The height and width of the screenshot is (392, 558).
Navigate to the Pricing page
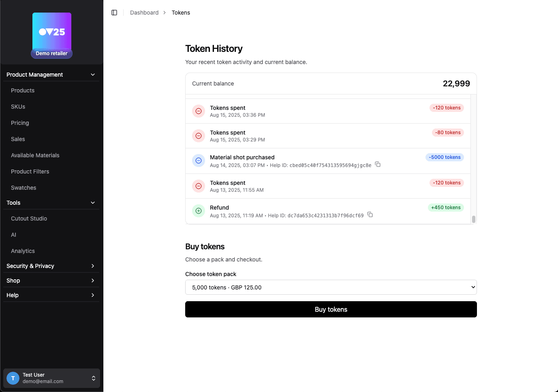[20, 123]
